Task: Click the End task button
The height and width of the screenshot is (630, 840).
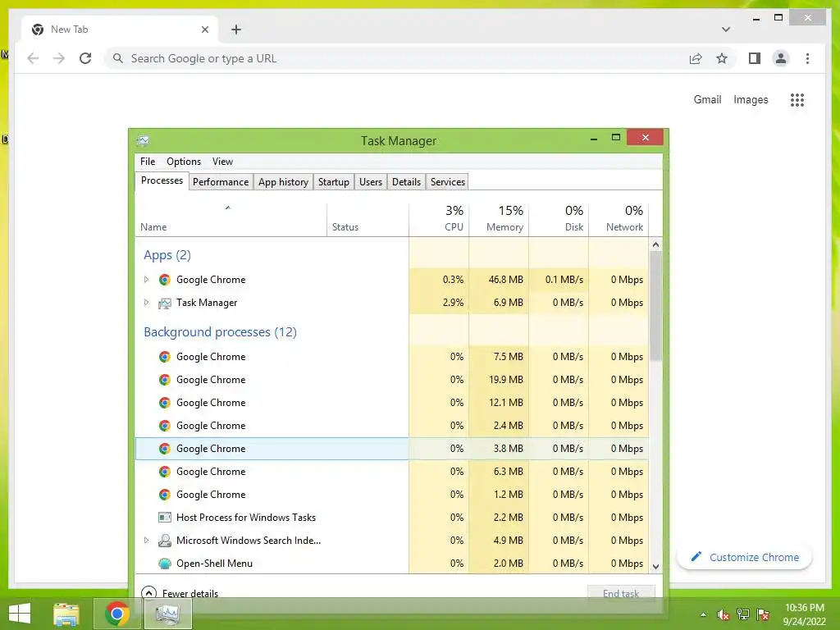Action: (621, 594)
